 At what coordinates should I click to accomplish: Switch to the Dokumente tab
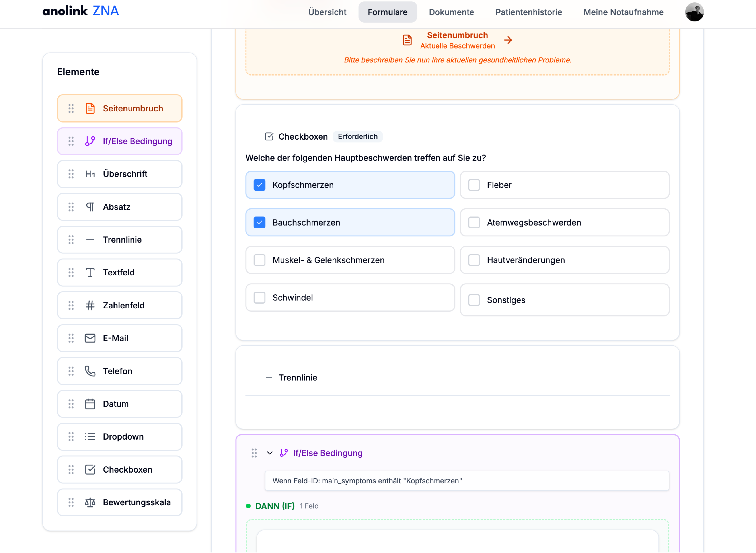(x=451, y=12)
